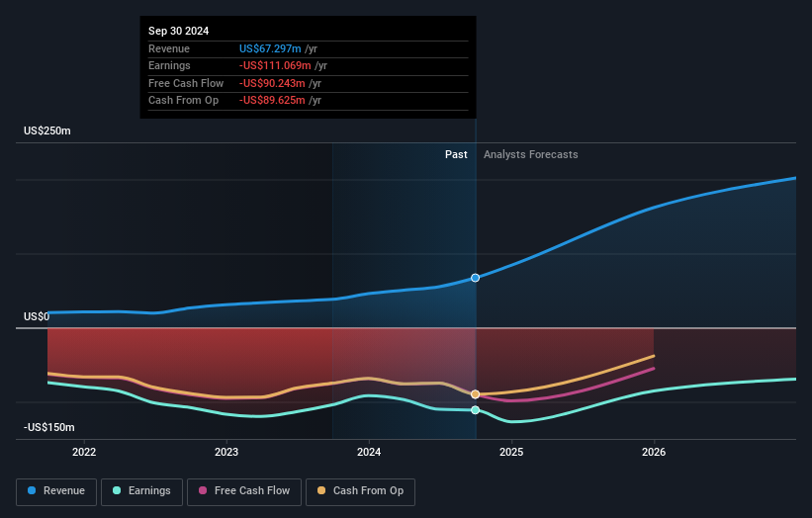The height and width of the screenshot is (518, 812).
Task: Click the -US$90.243m free cash flow value
Action: [272, 83]
